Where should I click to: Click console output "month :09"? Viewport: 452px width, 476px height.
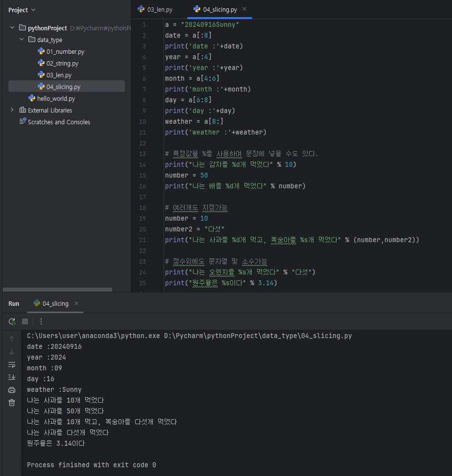pyautogui.click(x=45, y=368)
